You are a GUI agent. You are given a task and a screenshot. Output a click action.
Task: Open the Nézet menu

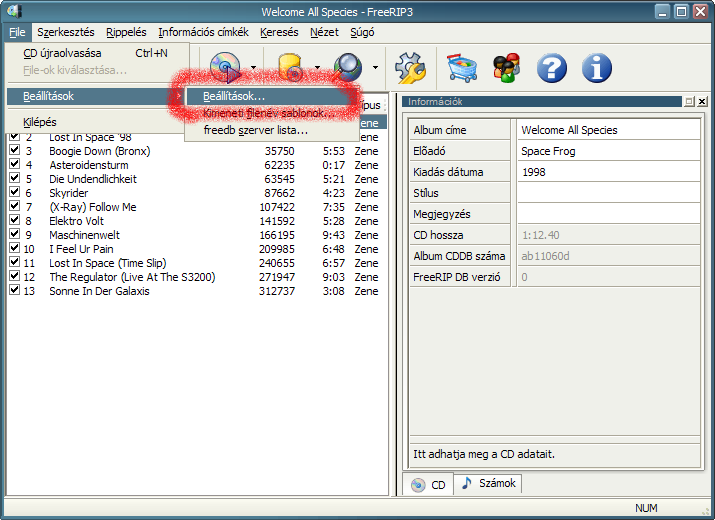click(324, 32)
